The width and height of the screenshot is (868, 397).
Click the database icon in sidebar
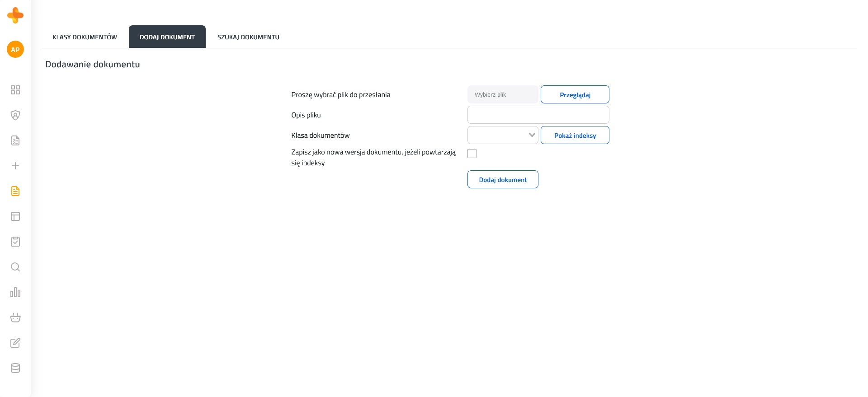pyautogui.click(x=15, y=368)
